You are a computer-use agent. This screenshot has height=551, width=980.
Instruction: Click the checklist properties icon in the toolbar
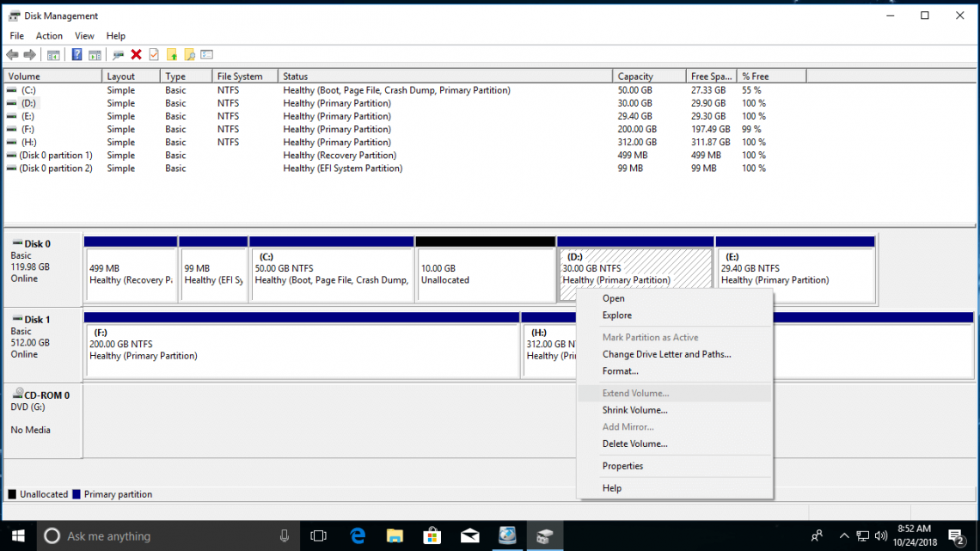[206, 54]
